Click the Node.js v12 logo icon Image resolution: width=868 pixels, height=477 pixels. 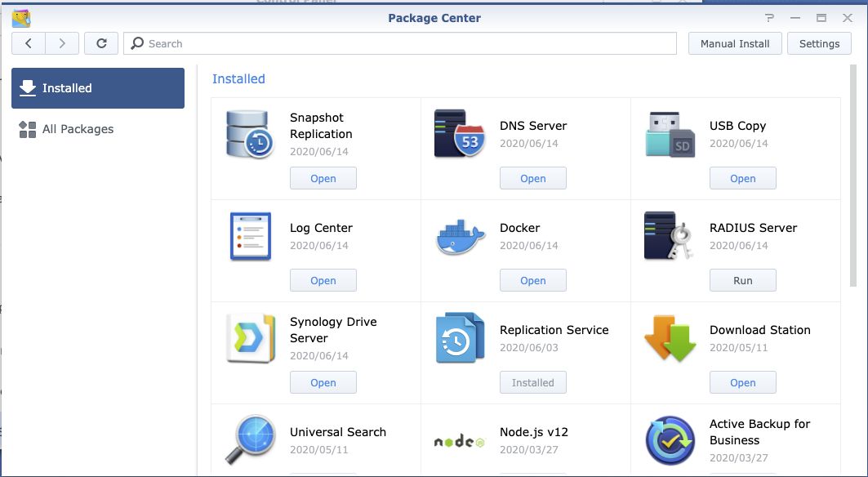click(460, 442)
